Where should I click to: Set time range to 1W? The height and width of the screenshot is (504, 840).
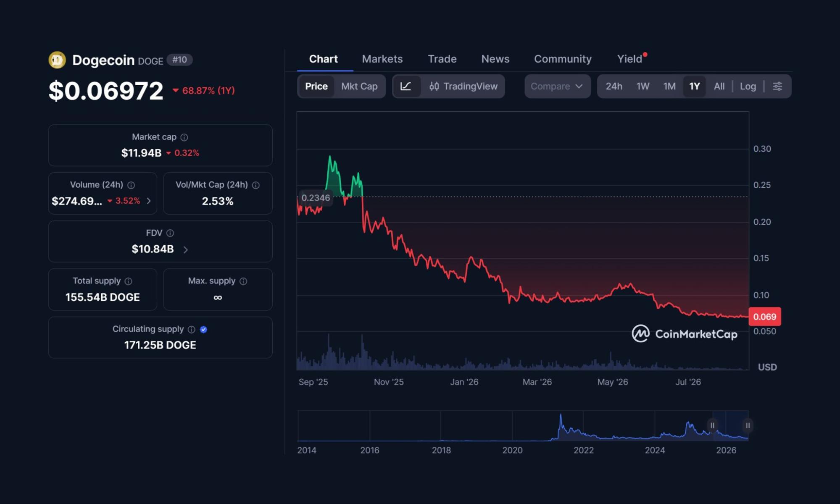(643, 87)
